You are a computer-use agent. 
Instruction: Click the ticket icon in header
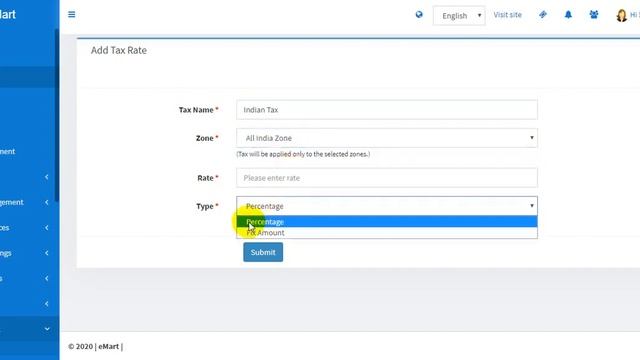(542, 15)
